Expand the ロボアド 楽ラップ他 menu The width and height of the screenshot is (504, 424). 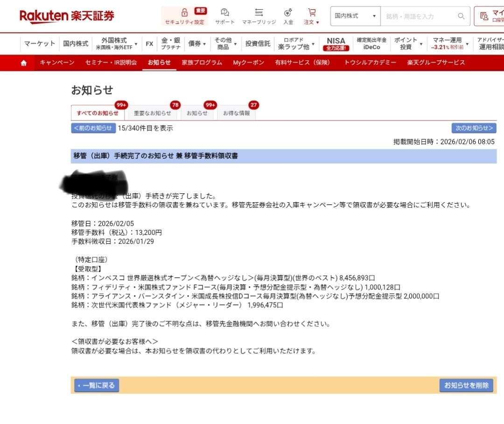click(296, 43)
